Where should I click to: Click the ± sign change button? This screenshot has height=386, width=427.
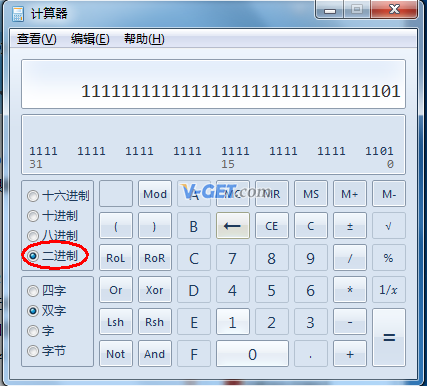pos(350,226)
